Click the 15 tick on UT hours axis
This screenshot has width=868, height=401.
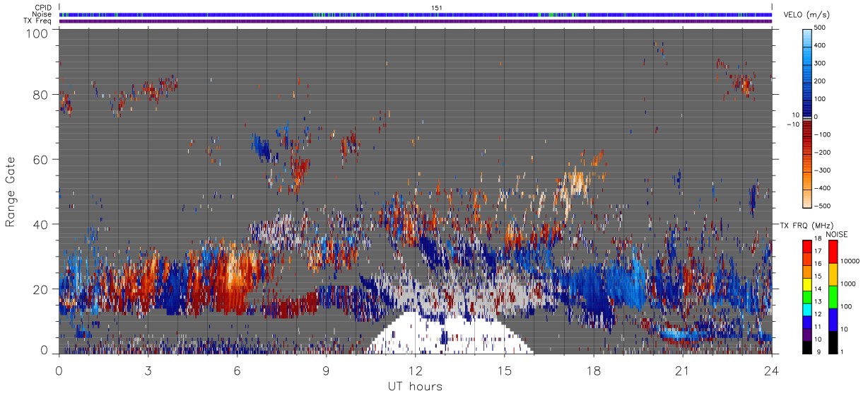505,371
